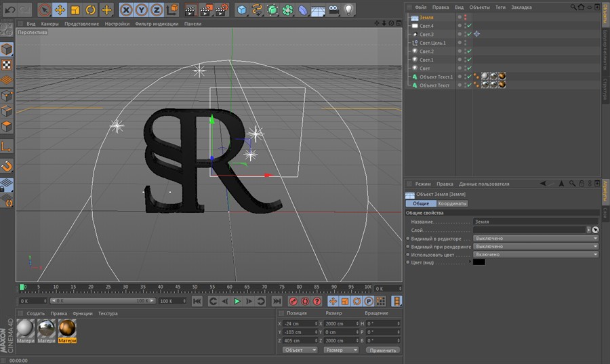
Task: Click the Scale tool icon
Action: 75,9
